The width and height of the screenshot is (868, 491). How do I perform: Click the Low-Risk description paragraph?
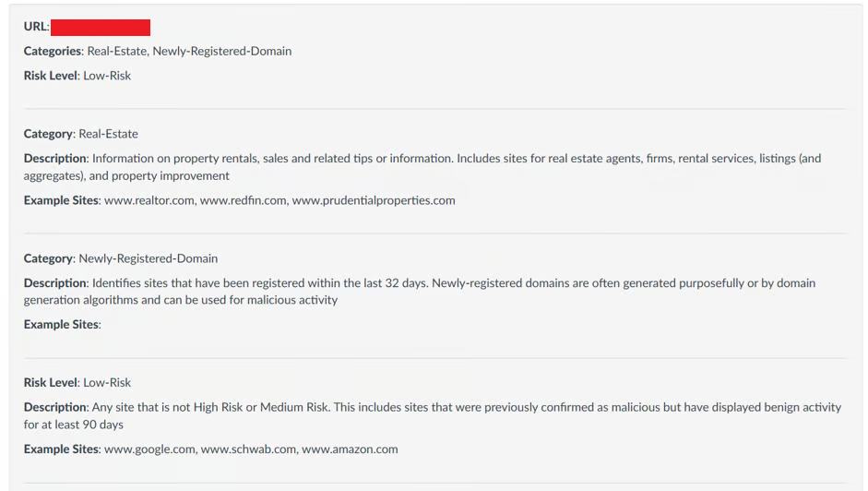click(433, 415)
